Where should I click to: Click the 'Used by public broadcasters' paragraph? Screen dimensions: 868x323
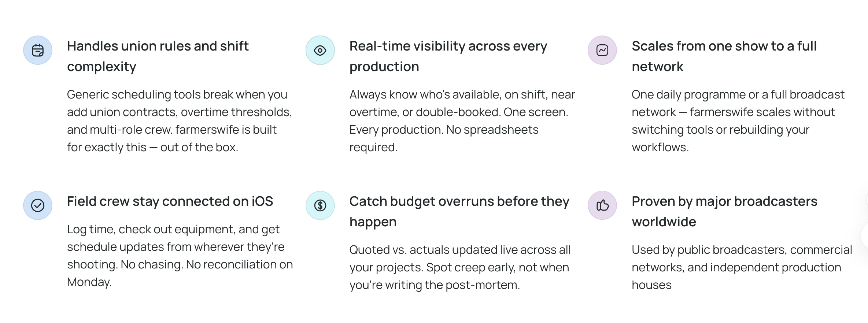[x=742, y=267]
